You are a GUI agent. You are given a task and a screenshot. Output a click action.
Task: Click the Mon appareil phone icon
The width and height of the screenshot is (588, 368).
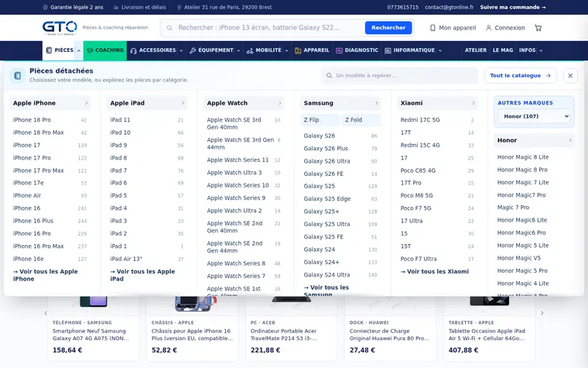click(x=432, y=28)
